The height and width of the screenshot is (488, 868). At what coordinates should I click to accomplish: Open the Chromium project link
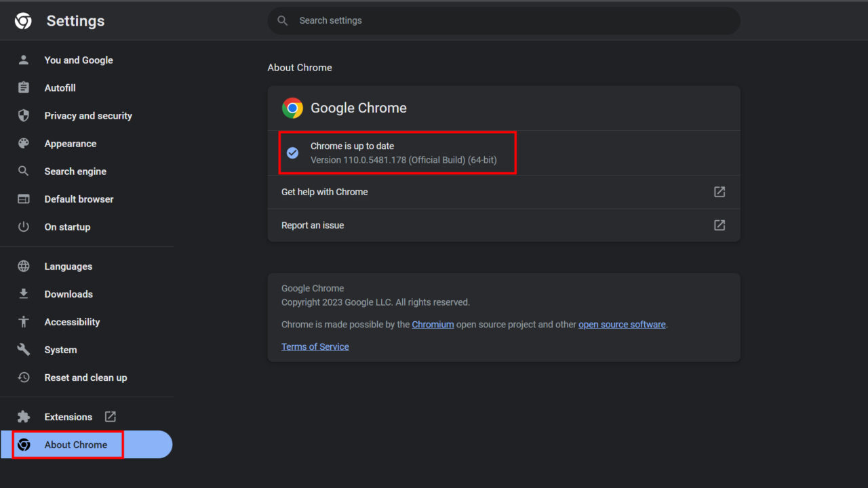click(433, 324)
